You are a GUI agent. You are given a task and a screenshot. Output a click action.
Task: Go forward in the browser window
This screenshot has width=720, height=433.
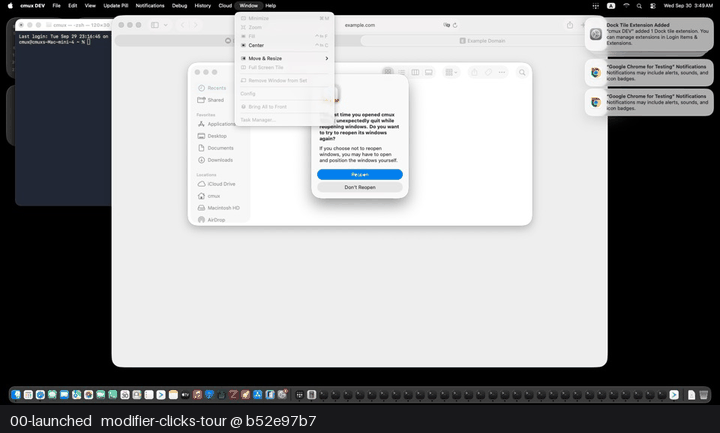coord(196,25)
